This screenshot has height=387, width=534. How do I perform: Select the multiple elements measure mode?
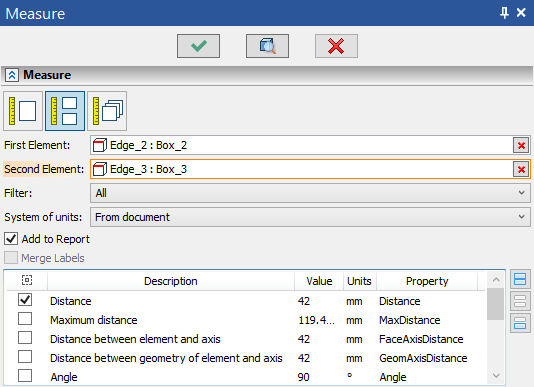click(107, 111)
